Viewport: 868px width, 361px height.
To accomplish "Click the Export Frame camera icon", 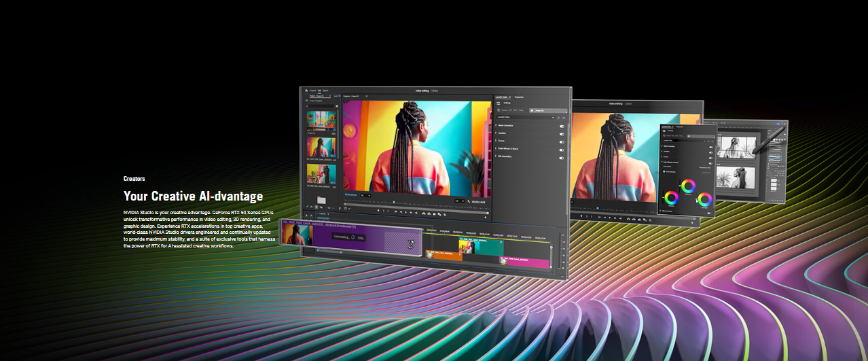I will click(x=434, y=213).
